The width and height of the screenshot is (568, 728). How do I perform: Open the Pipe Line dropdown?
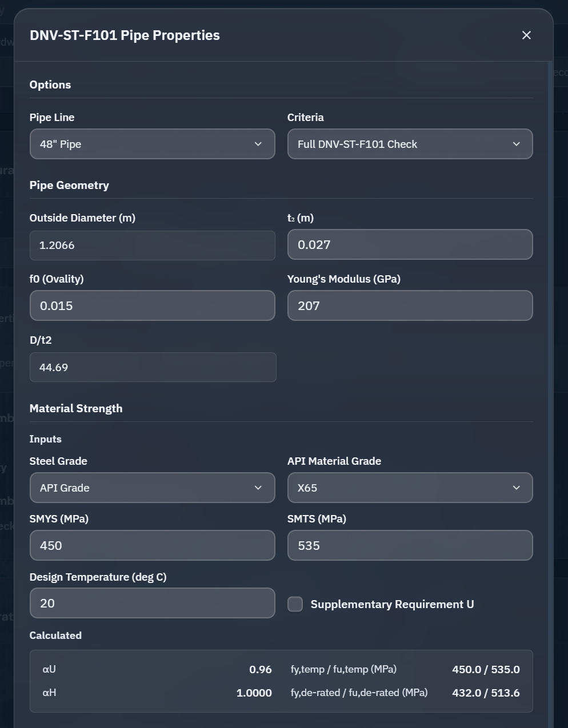tap(152, 144)
